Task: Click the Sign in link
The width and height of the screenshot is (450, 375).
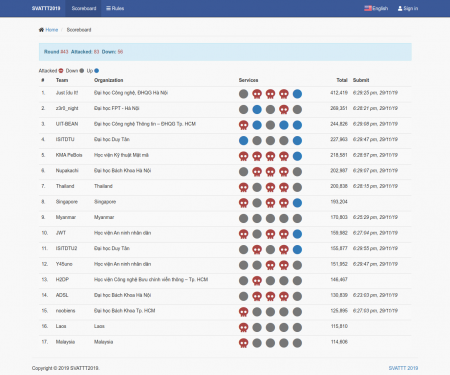Action: coord(408,8)
